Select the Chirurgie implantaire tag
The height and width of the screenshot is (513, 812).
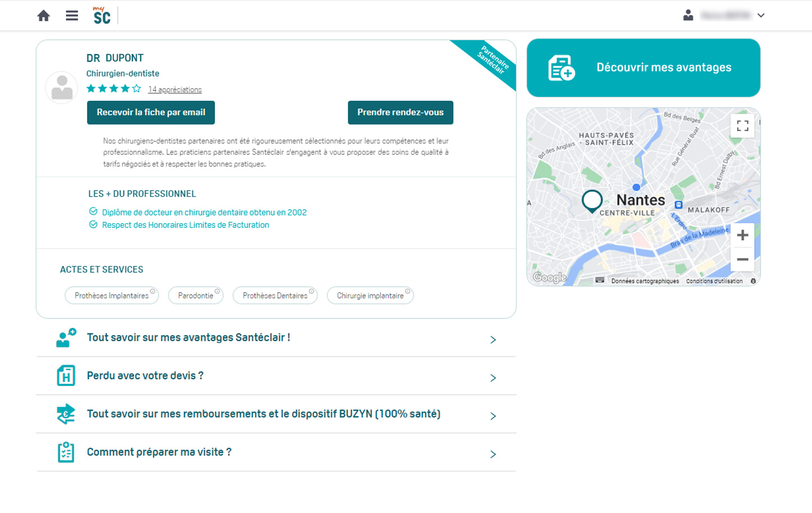(370, 296)
